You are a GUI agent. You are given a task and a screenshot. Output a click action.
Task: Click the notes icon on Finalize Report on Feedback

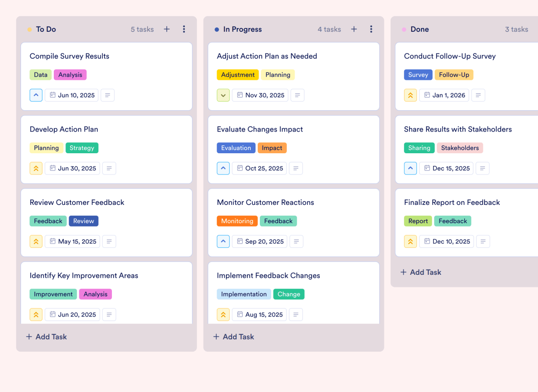coord(483,241)
